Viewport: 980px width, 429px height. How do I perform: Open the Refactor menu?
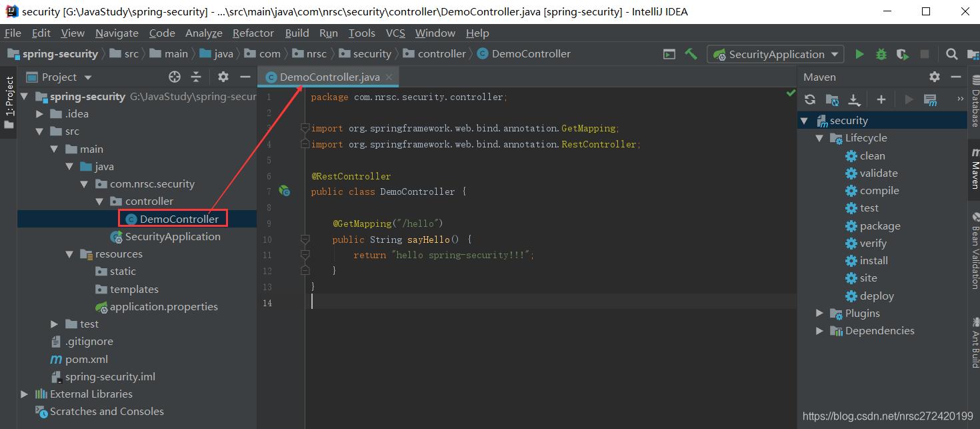coord(253,33)
